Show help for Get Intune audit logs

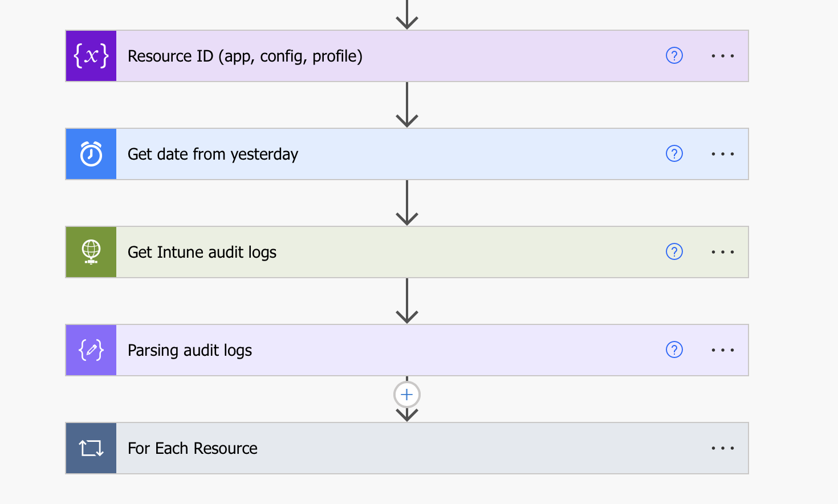point(674,252)
